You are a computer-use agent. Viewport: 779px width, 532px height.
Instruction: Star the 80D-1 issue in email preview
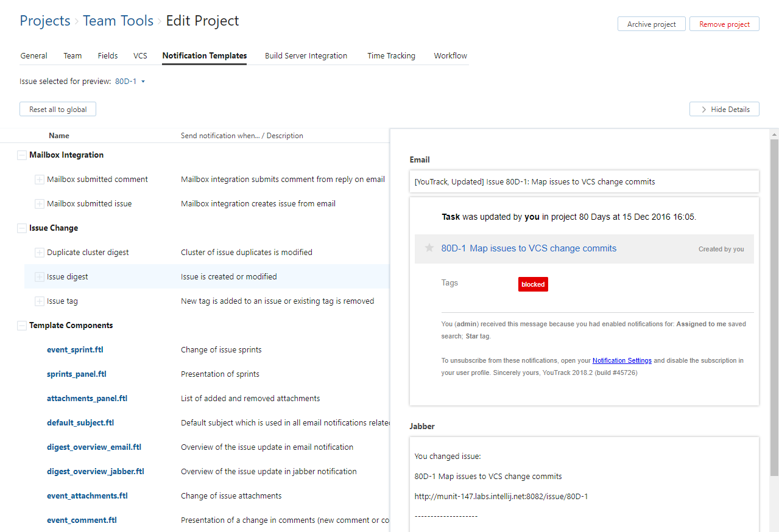(x=429, y=248)
